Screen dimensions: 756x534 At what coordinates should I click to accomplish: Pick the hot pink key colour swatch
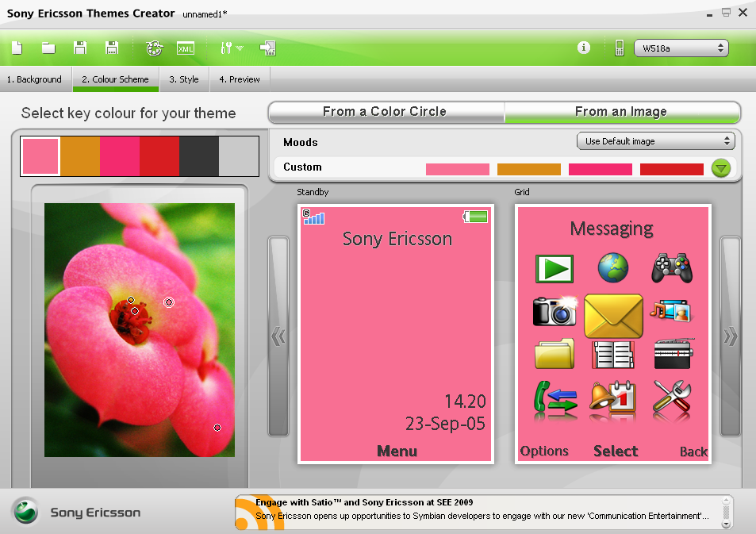[120, 156]
